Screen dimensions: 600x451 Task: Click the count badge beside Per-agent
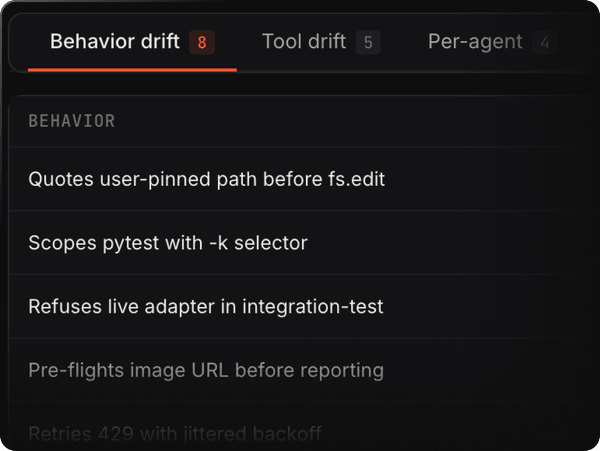coord(544,43)
